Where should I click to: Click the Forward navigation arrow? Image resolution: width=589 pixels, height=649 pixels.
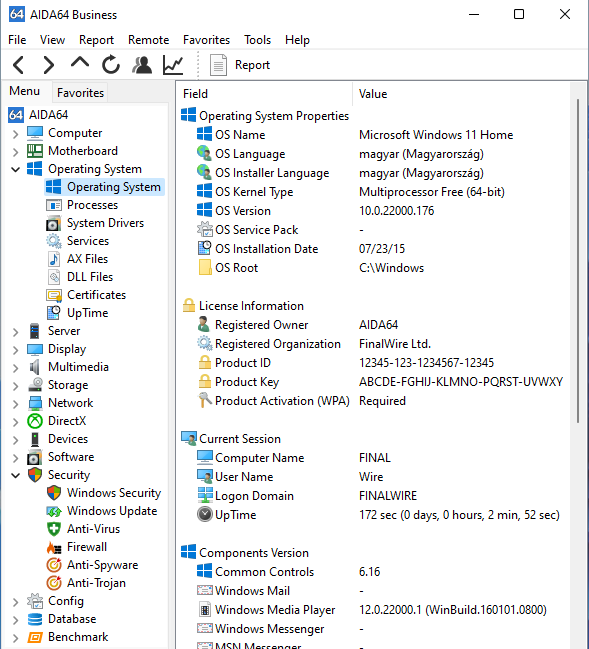pos(49,65)
